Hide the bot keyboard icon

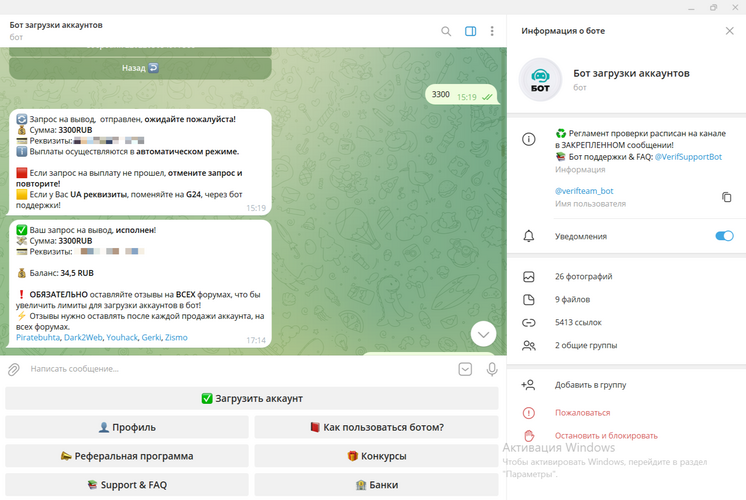465,369
